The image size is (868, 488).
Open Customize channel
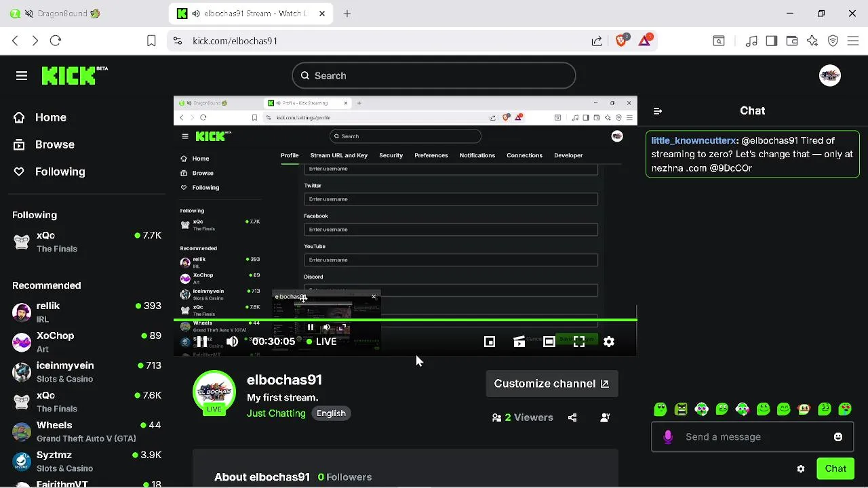point(551,384)
